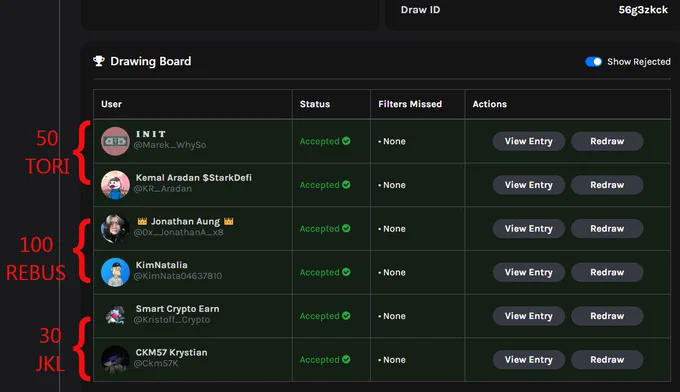Viewport: 680px width, 392px height.
Task: Click the KimNatalia display name
Action: (x=162, y=265)
